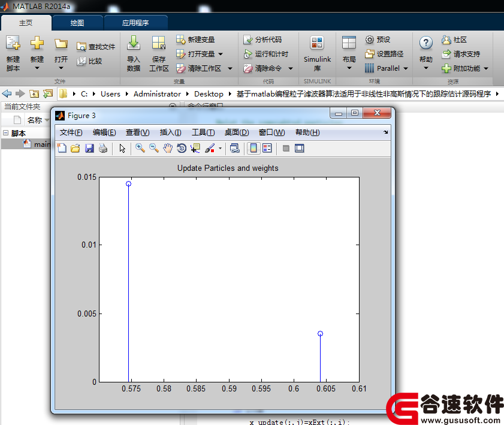Open Figure 3 Desktop (桌面) menu
The width and height of the screenshot is (504, 425).
237,132
